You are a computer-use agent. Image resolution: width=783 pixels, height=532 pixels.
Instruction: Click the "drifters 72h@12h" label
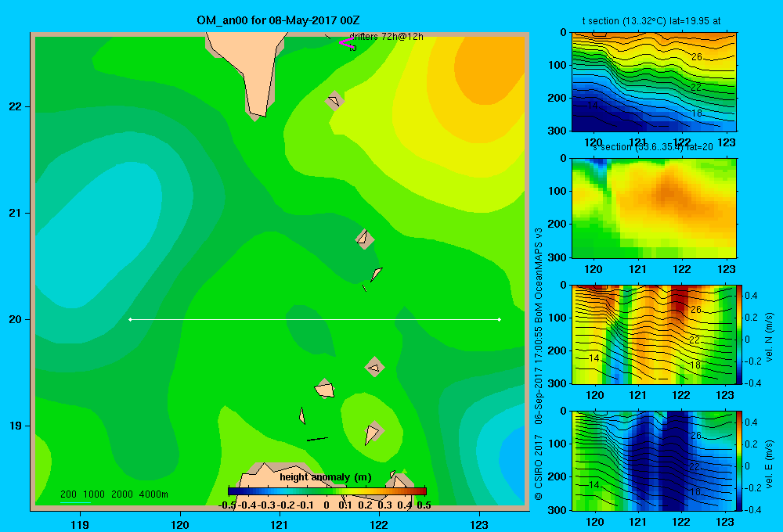(x=386, y=37)
